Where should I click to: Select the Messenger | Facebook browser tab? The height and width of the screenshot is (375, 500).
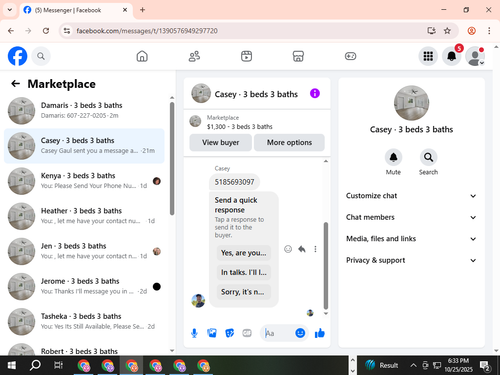(76, 10)
